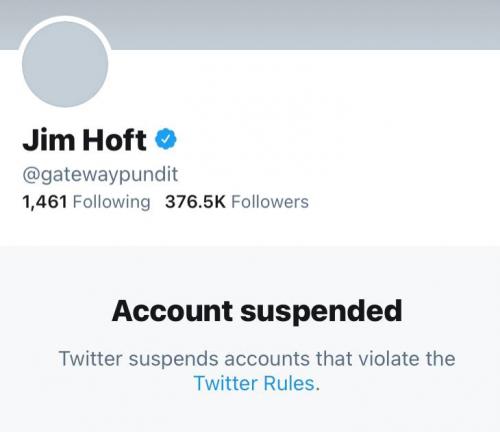
Task: Select the word Jim in display name
Action: [49, 140]
